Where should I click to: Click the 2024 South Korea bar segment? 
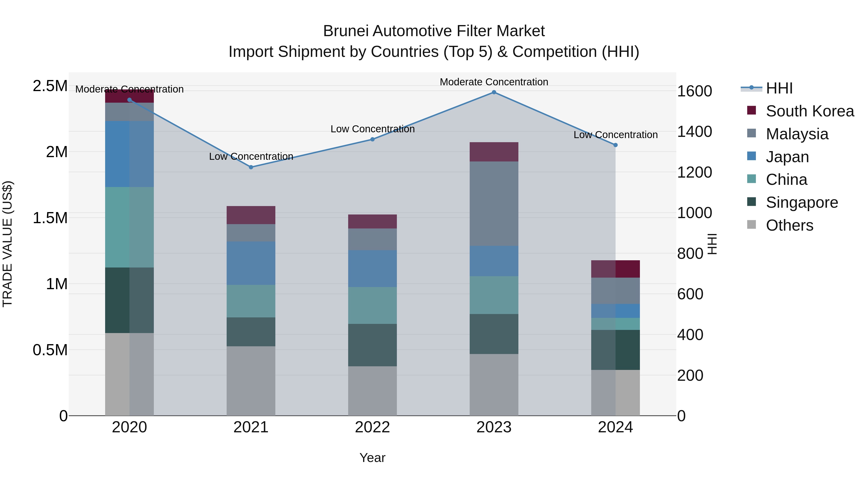click(x=615, y=269)
